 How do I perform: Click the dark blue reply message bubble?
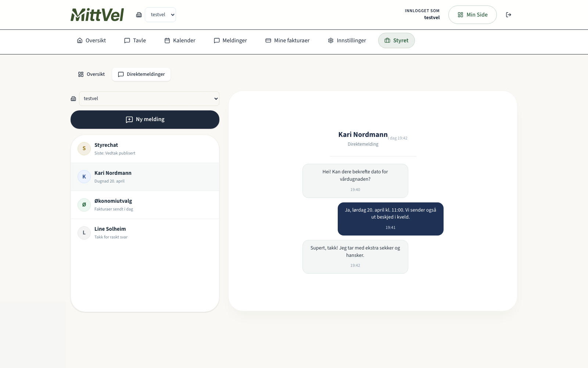pyautogui.click(x=390, y=219)
